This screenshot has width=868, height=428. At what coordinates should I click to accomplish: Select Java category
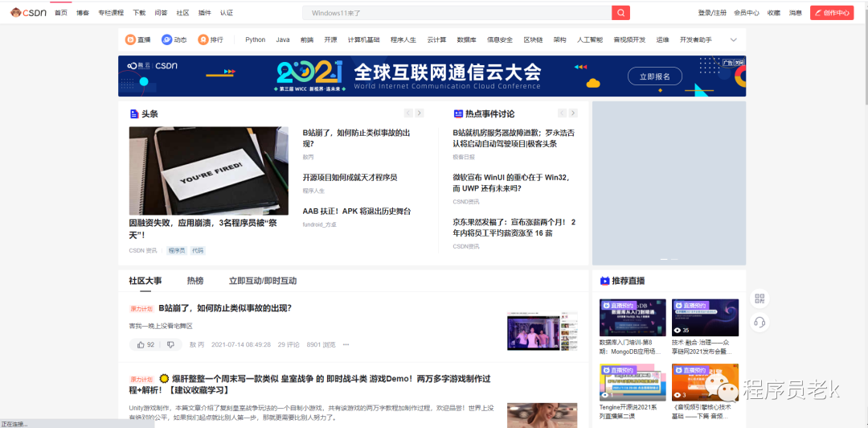pos(283,40)
